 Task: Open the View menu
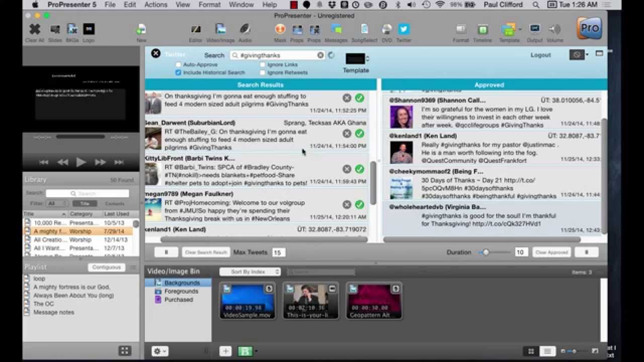point(183,5)
